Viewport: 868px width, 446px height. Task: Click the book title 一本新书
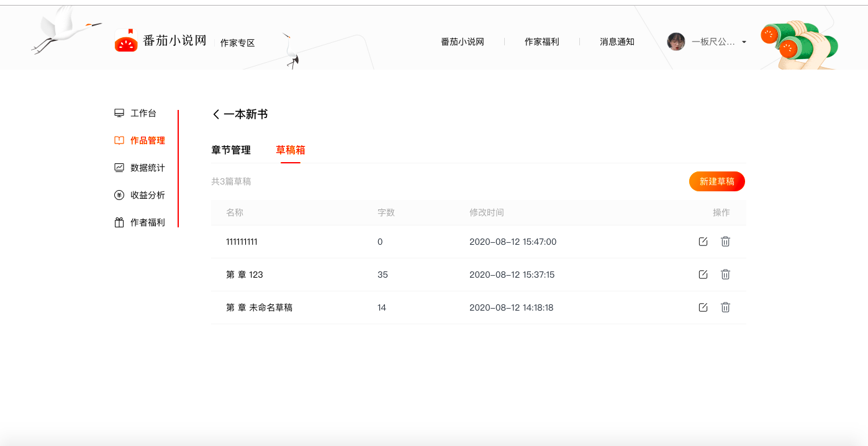pyautogui.click(x=246, y=114)
